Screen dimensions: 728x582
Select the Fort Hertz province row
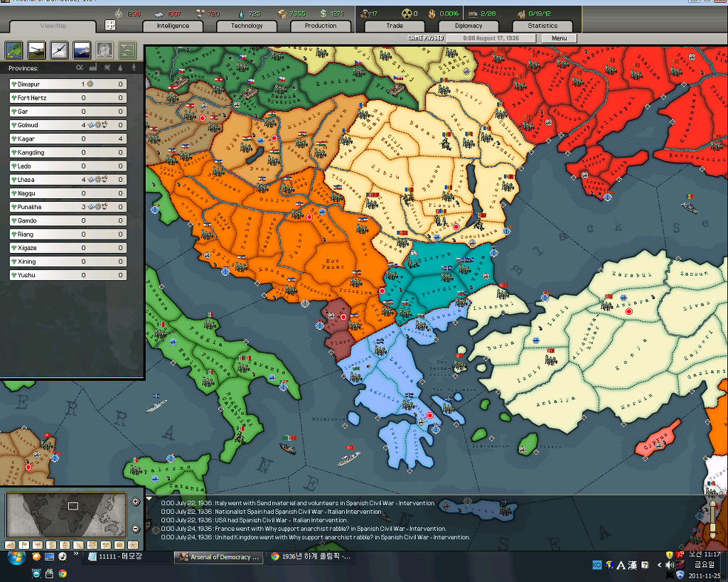coord(68,97)
